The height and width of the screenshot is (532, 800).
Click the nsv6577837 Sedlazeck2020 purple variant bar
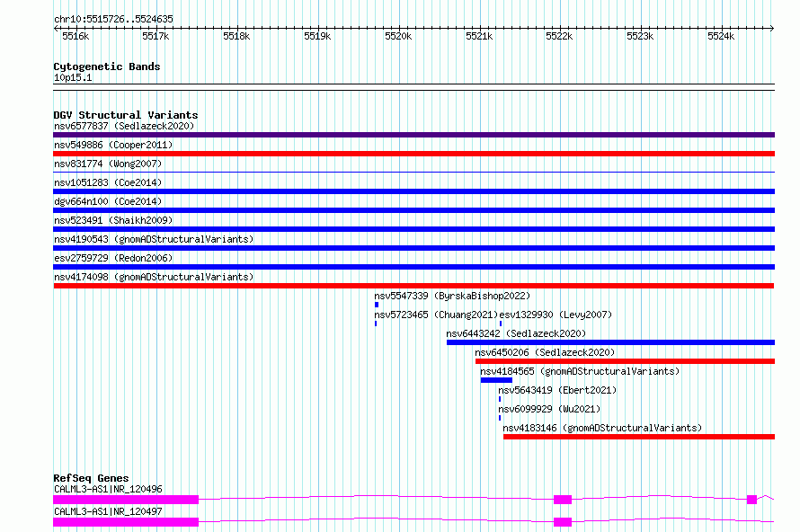coord(413,135)
